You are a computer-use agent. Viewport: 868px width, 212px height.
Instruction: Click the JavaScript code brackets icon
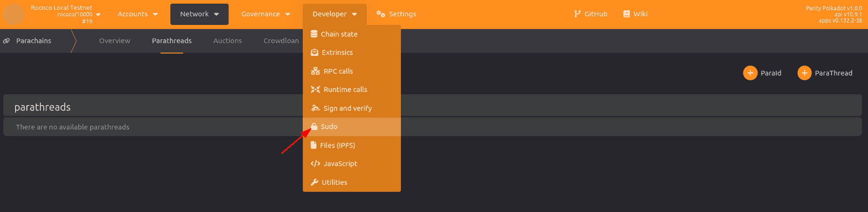click(315, 164)
